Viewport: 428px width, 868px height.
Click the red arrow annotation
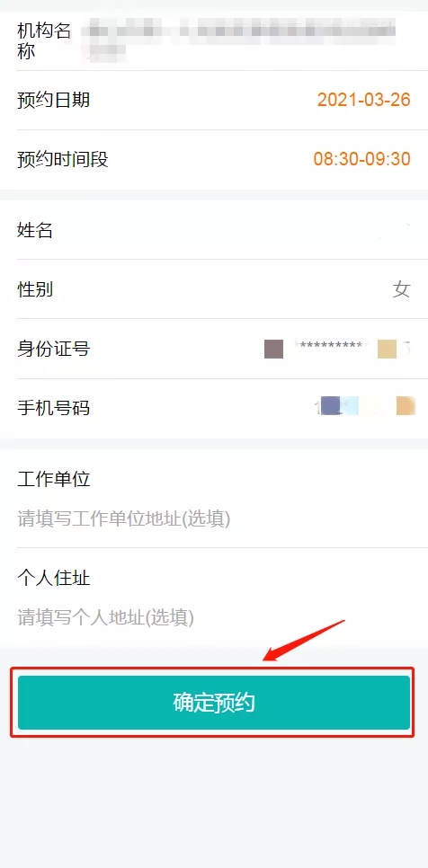[x=304, y=641]
